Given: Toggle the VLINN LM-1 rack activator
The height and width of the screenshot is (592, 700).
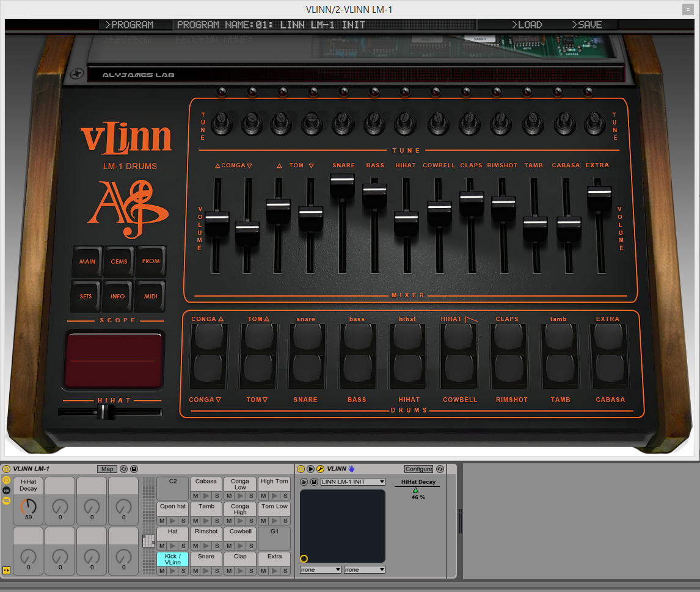Looking at the screenshot, I should (7, 469).
